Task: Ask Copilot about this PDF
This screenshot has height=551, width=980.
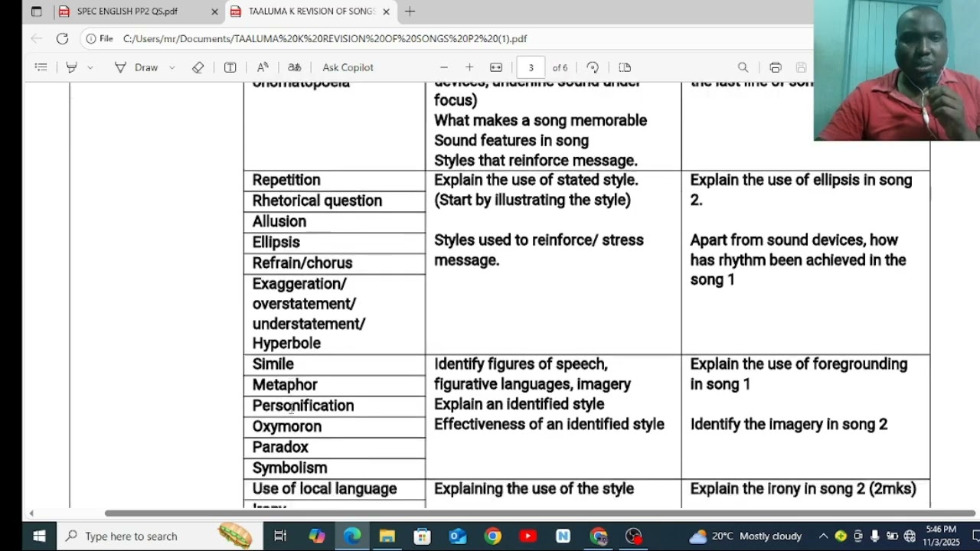Action: [x=348, y=67]
